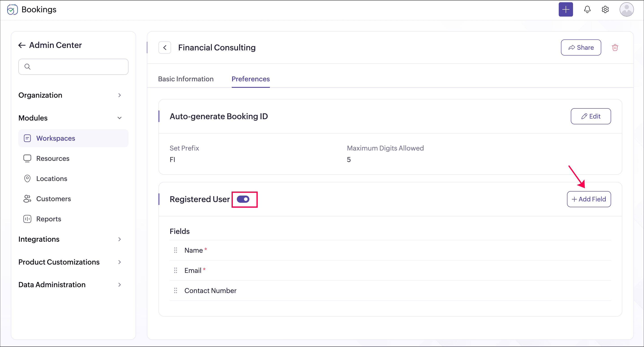Collapse the Modules section

click(120, 118)
